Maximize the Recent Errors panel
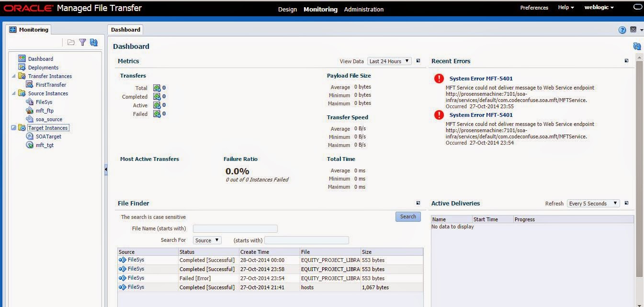 626,61
